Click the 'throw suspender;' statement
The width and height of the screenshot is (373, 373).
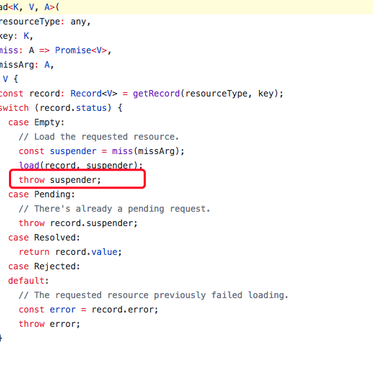(60, 180)
